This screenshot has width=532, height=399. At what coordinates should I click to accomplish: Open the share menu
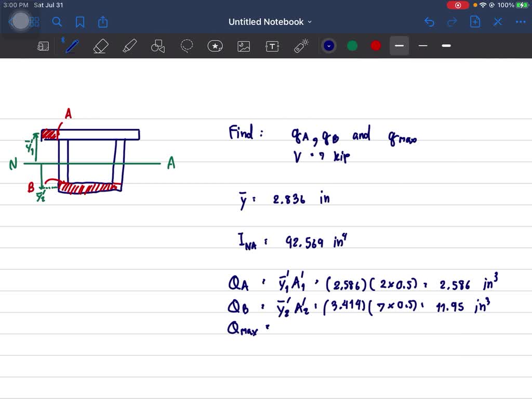coord(102,22)
